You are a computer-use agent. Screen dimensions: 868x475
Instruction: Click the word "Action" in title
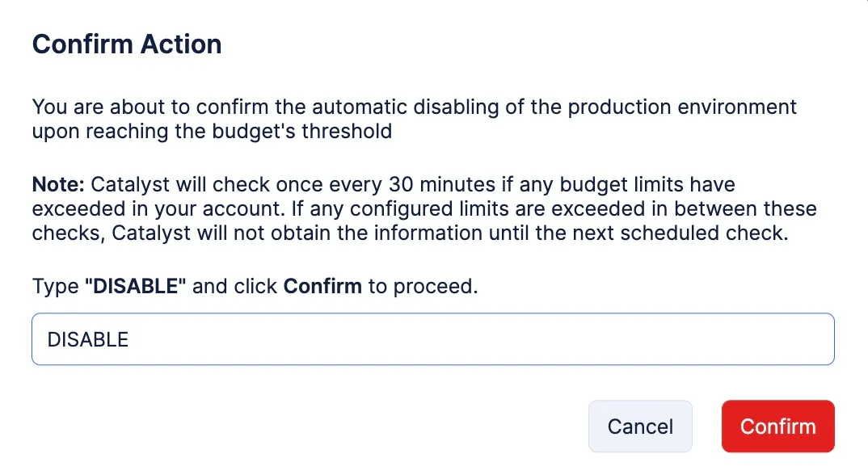181,44
